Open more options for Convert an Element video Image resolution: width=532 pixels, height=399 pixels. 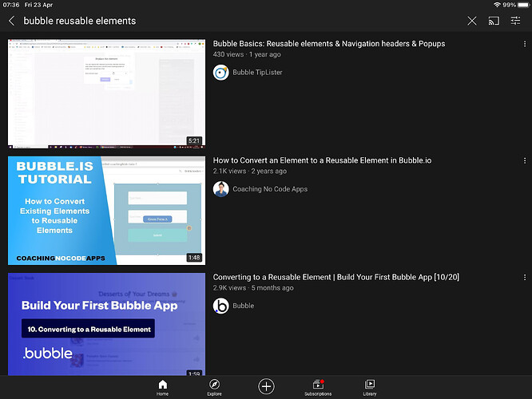click(x=525, y=160)
